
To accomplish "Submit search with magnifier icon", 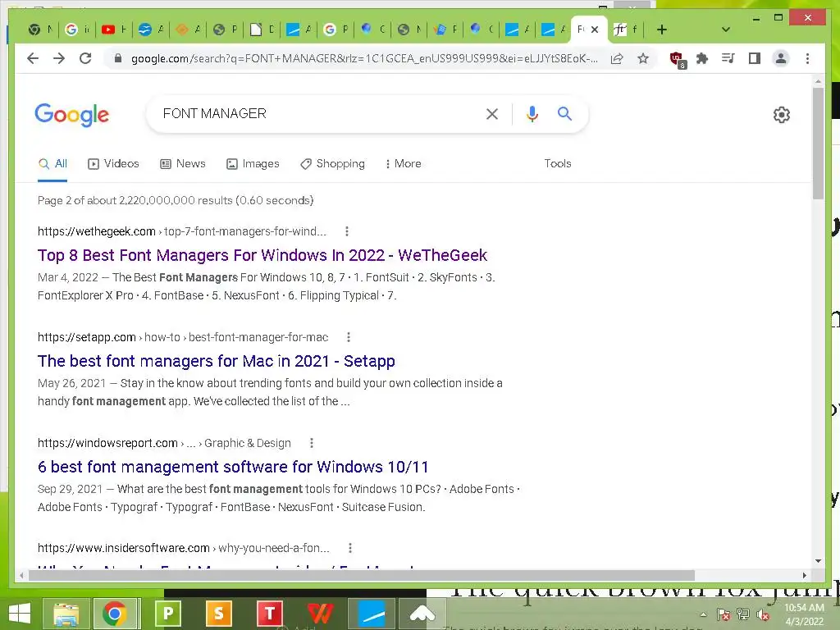I will [x=564, y=113].
